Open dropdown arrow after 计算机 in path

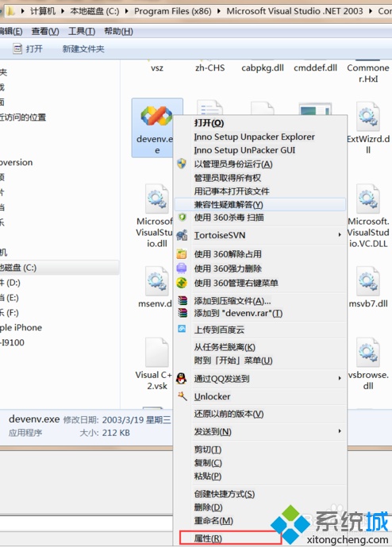click(63, 11)
